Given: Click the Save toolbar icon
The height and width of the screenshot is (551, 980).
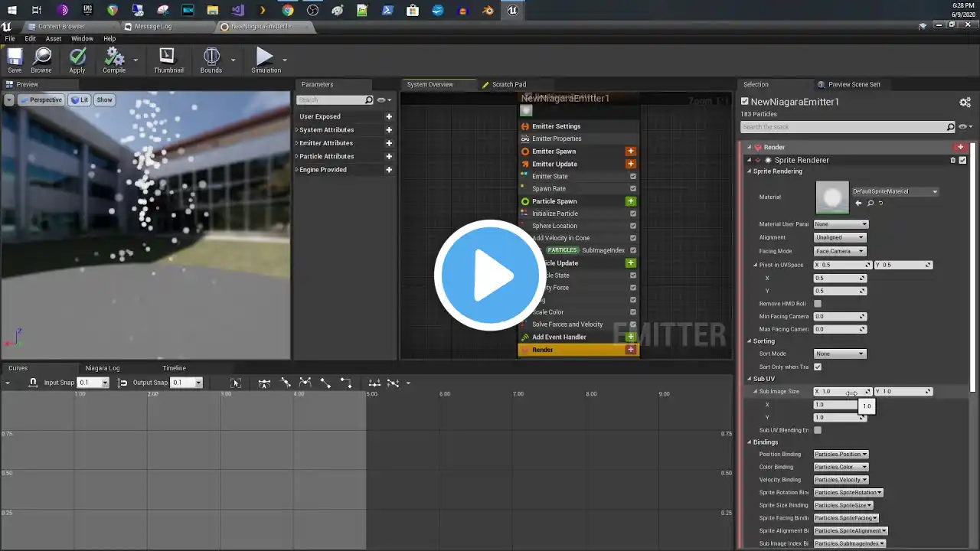Looking at the screenshot, I should [15, 57].
